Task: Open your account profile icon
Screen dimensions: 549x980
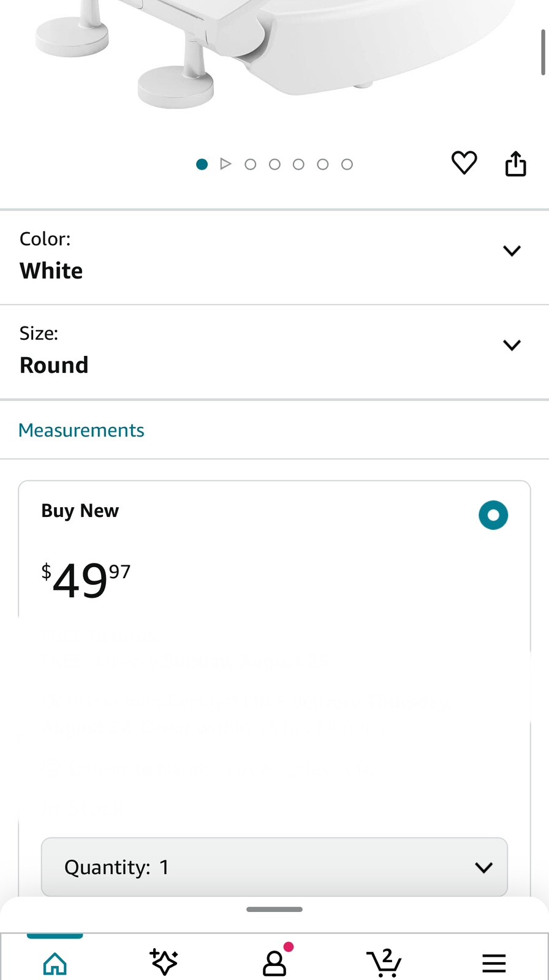Action: 274,962
